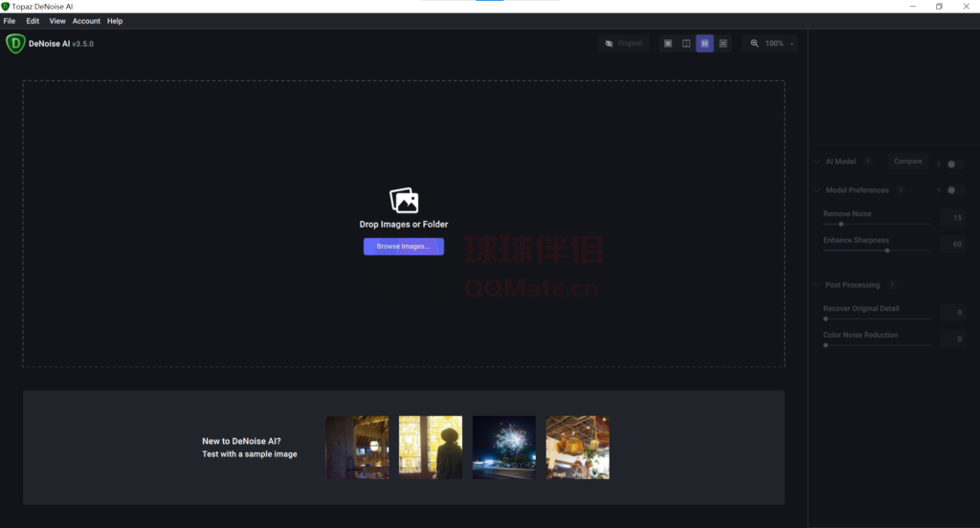Open the File menu
980x528 pixels.
pos(10,21)
